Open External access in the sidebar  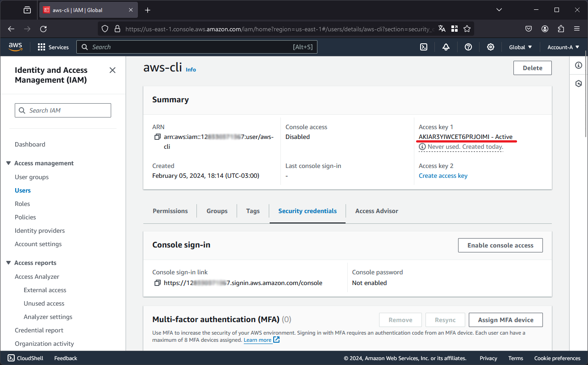click(45, 290)
